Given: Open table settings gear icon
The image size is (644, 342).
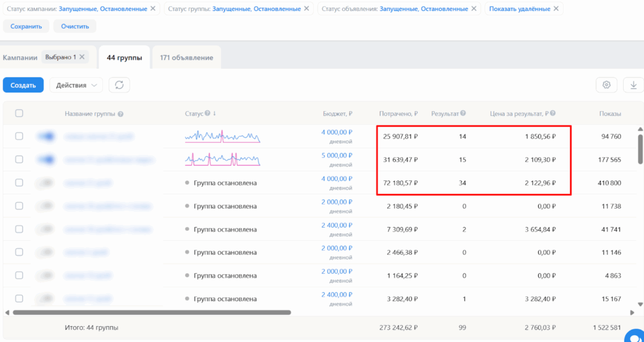Looking at the screenshot, I should click(x=606, y=85).
